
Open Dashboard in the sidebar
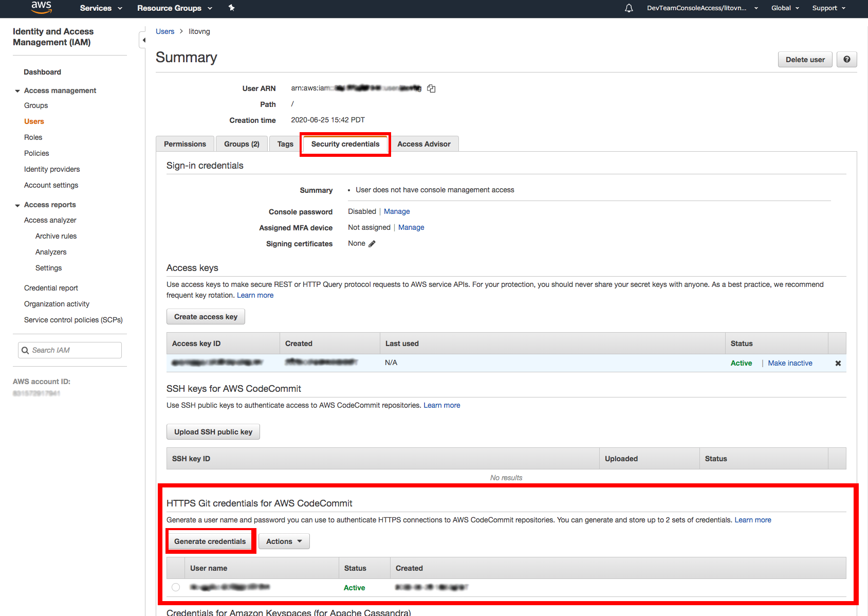pyautogui.click(x=42, y=72)
